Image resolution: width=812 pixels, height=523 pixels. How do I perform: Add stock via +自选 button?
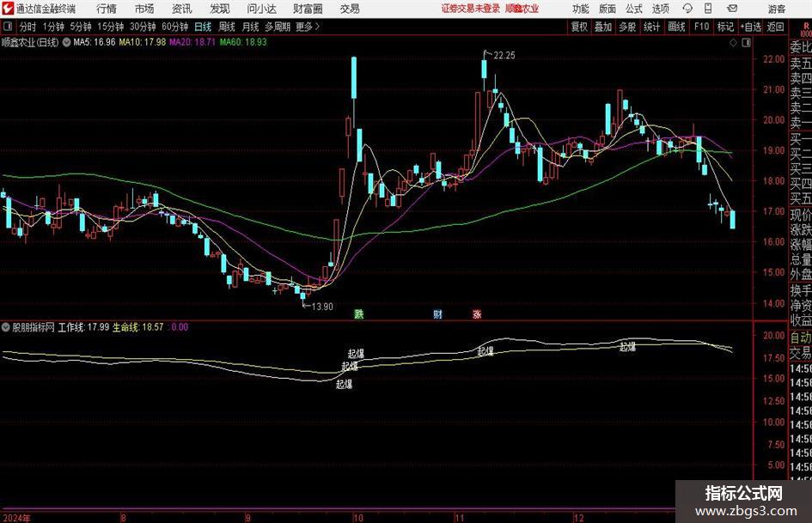tap(751, 27)
